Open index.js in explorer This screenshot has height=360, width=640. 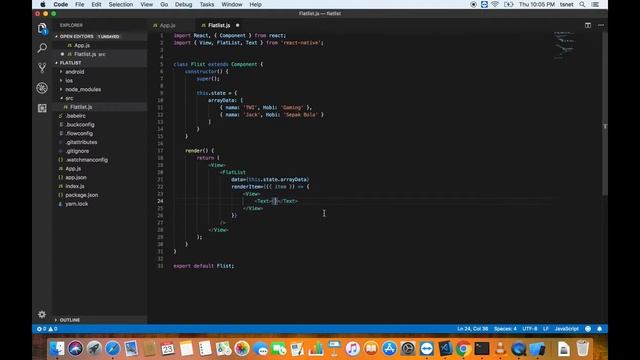(75, 186)
